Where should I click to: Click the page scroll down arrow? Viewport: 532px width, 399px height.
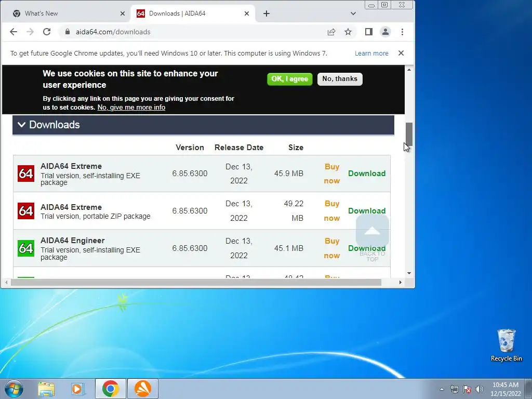tap(409, 273)
